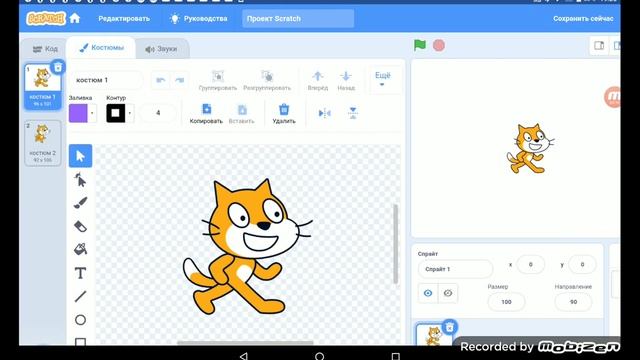Tap the Android recent apps button
Screen dimensions: 640x360
pyautogui.click(x=395, y=356)
